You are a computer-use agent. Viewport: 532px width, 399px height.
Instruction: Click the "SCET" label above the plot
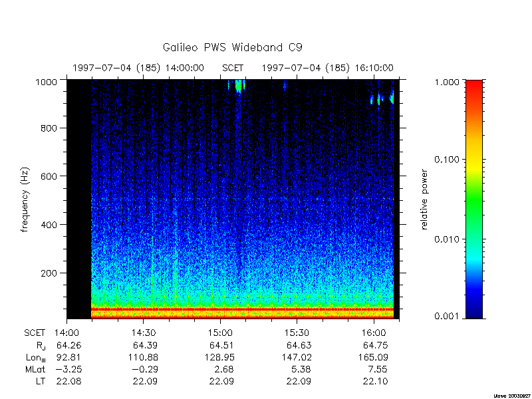(233, 68)
